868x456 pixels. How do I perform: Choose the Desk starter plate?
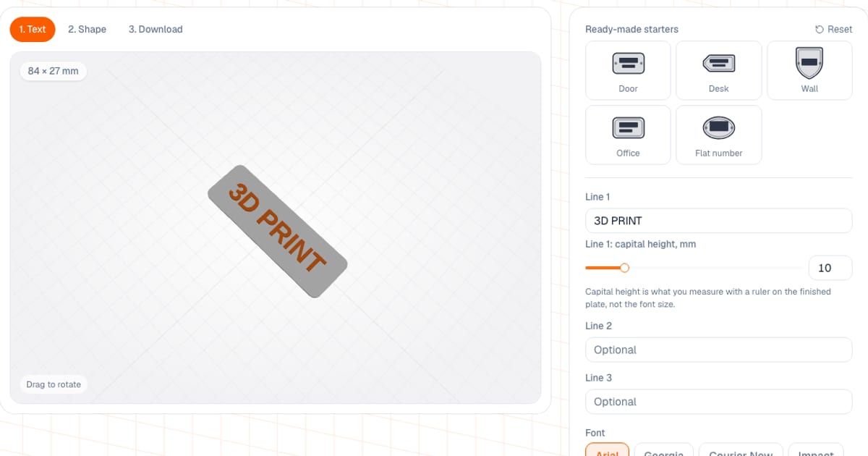point(718,70)
